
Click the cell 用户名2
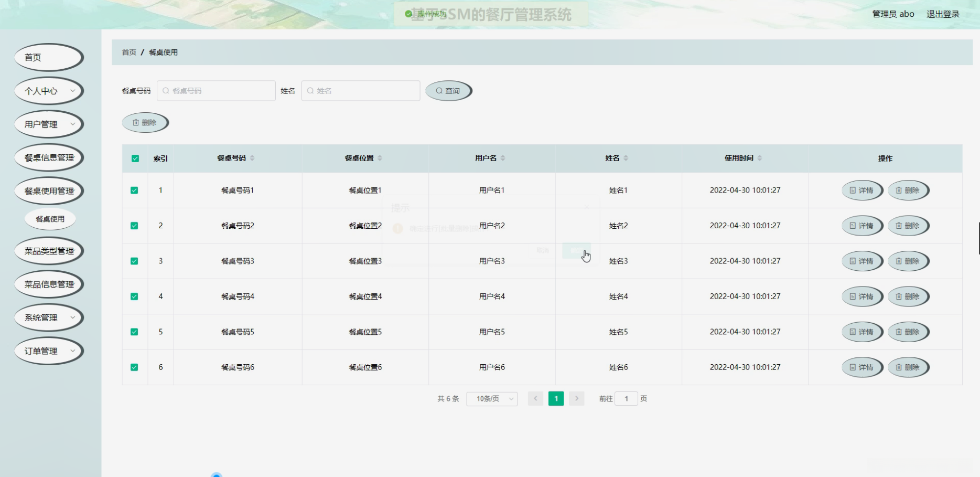click(492, 226)
